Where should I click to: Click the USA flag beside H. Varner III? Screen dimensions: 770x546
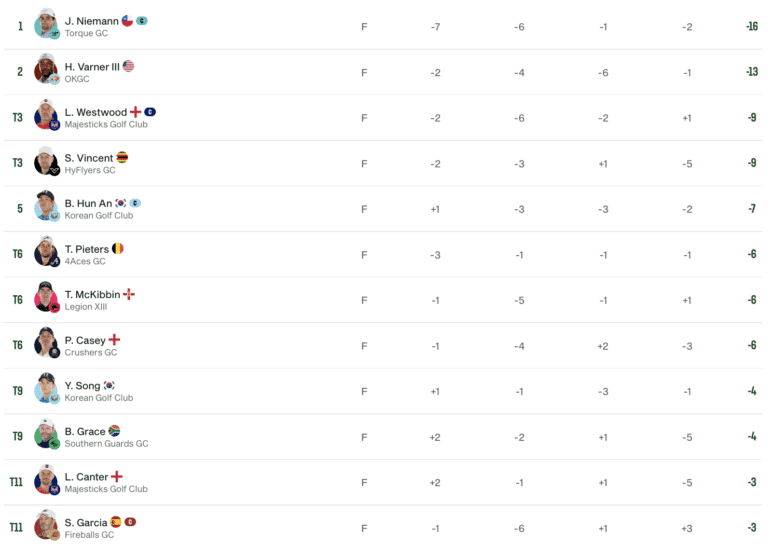click(x=128, y=66)
